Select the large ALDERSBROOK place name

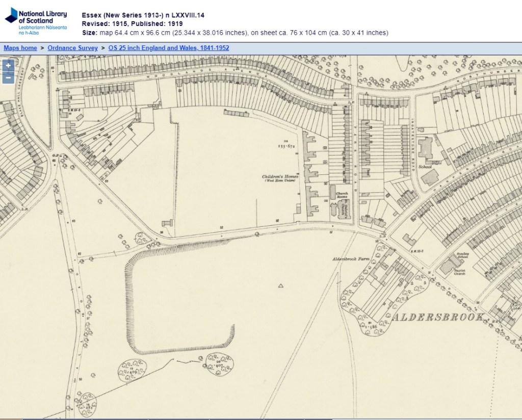coord(438,318)
